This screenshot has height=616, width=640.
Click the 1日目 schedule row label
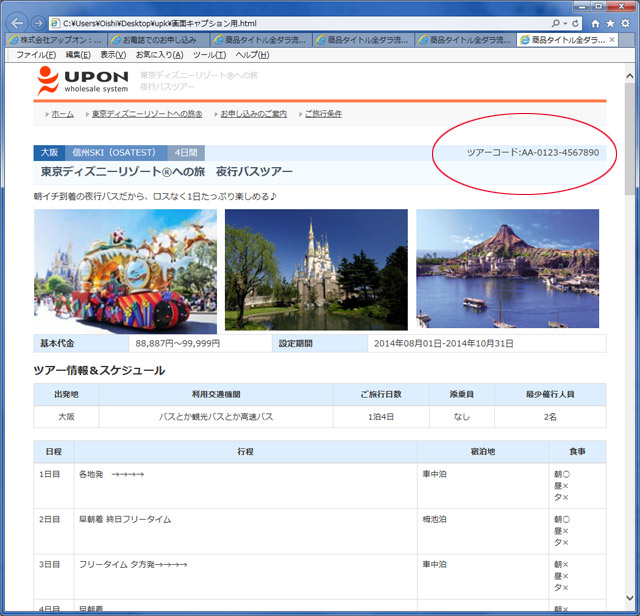point(50,474)
